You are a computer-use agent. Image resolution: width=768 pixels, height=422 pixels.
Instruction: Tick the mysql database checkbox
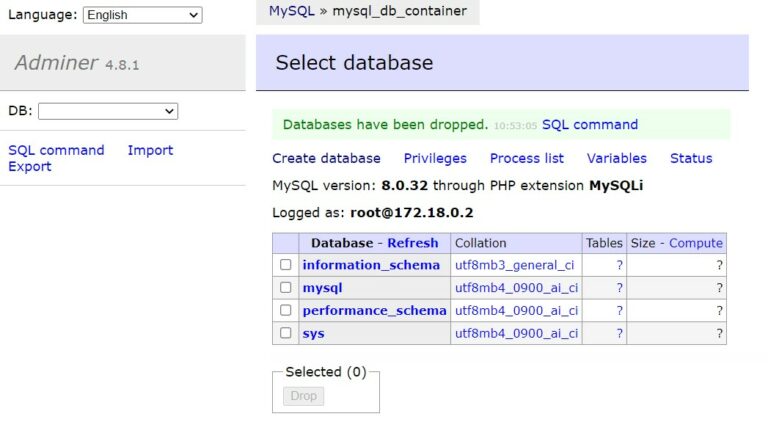[x=286, y=287]
